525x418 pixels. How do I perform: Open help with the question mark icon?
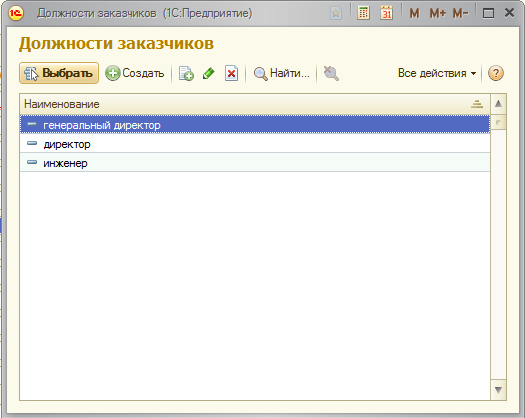496,73
